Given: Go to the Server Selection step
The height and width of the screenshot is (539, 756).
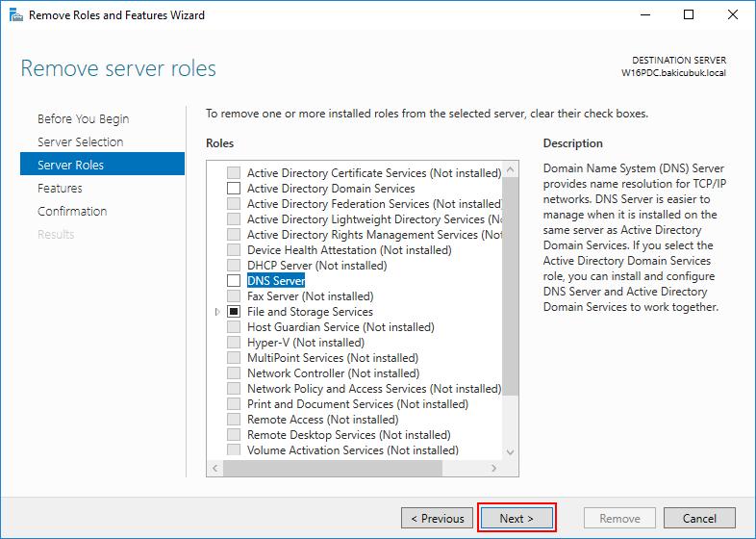Looking at the screenshot, I should pyautogui.click(x=81, y=141).
